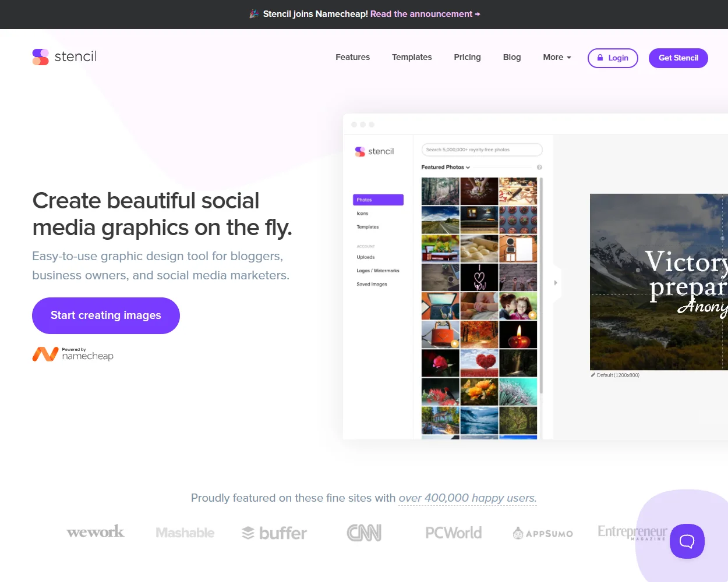Image resolution: width=728 pixels, height=582 pixels.
Task: Open the Templates nav link
Action: (x=412, y=57)
